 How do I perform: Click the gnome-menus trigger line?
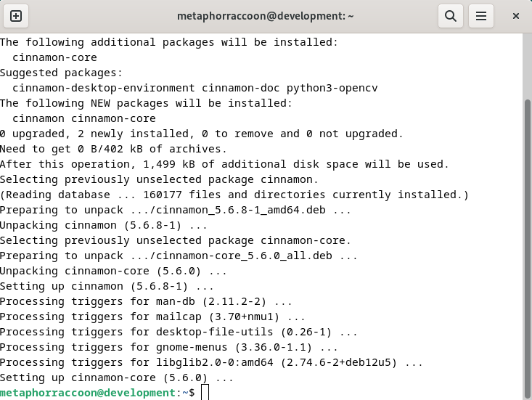click(x=168, y=347)
